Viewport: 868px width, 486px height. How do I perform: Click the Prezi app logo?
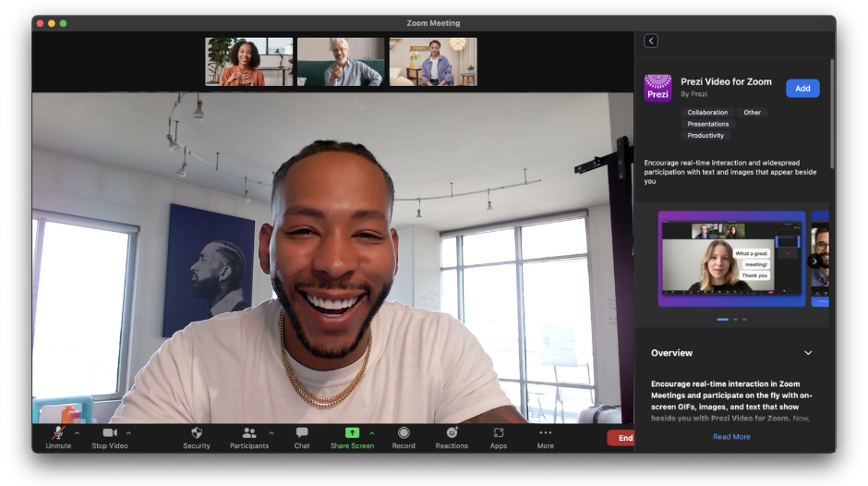[x=657, y=88]
